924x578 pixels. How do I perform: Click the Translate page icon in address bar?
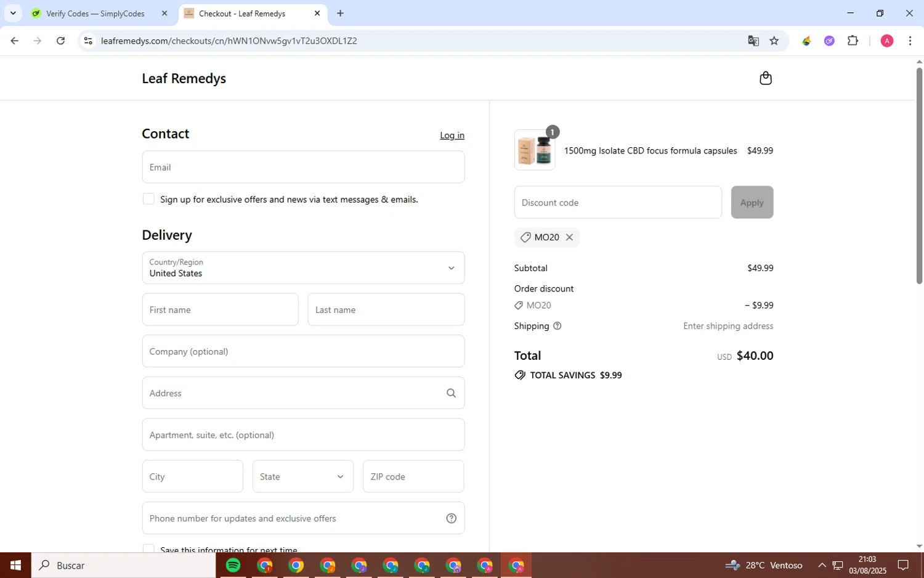[x=753, y=41]
